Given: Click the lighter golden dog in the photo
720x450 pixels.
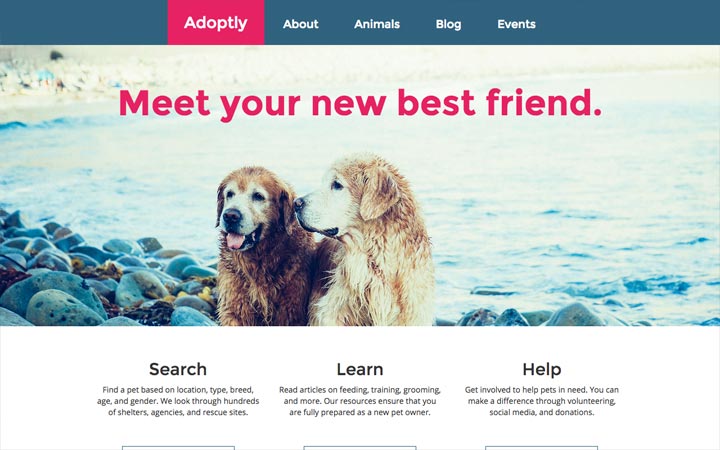Looking at the screenshot, I should click(x=367, y=241).
